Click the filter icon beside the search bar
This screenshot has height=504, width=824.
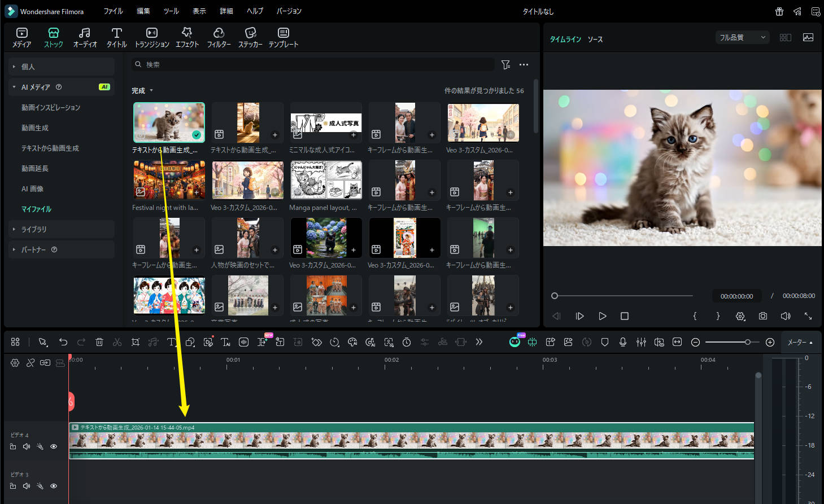505,65
